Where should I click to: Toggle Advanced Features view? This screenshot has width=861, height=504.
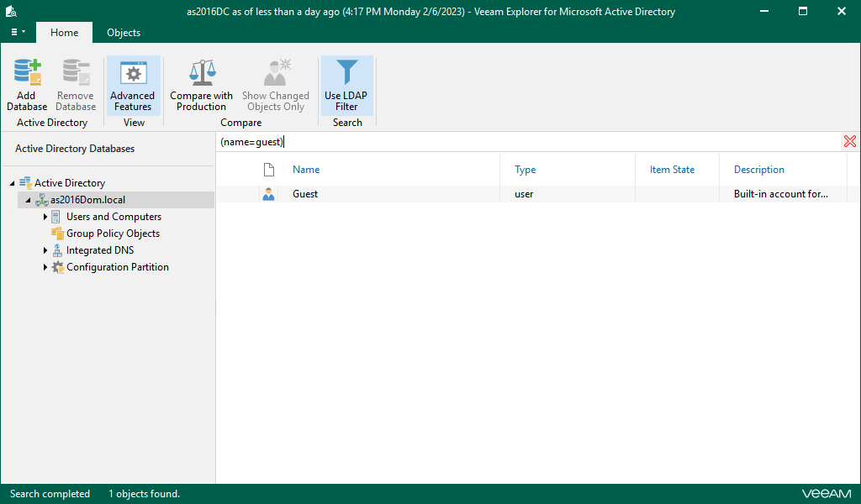133,86
